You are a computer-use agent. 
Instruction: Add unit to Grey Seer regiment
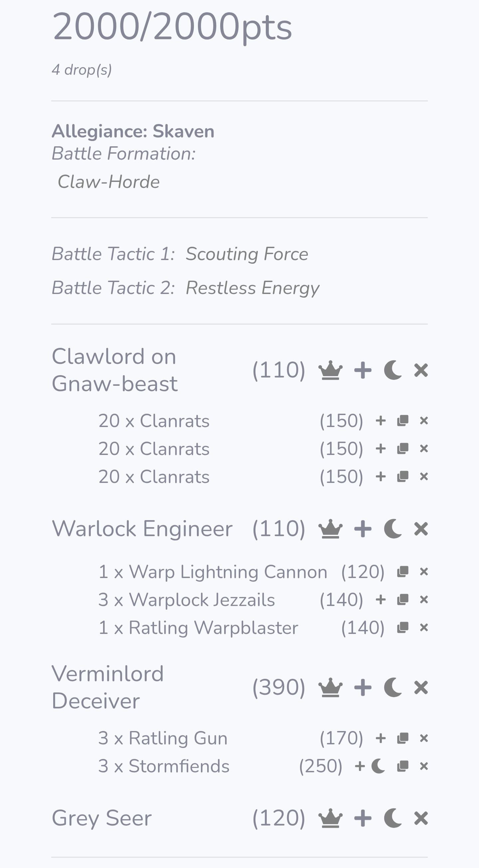pos(363,818)
